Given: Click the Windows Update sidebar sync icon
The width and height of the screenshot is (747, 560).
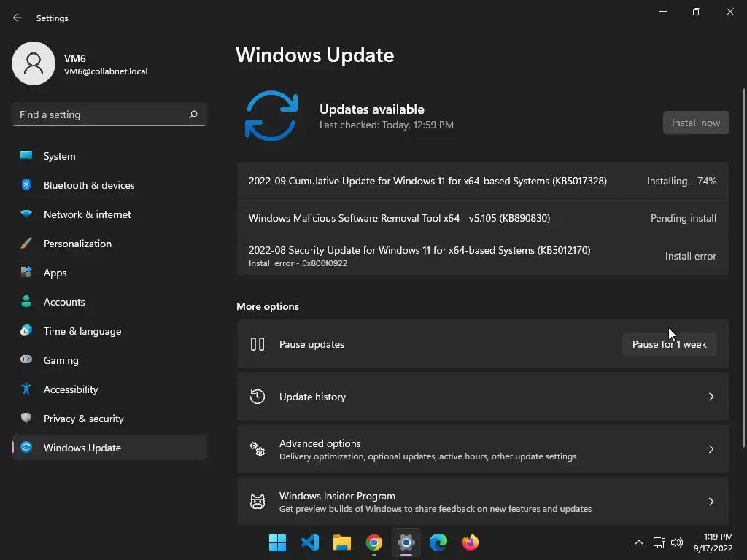Looking at the screenshot, I should click(26, 447).
